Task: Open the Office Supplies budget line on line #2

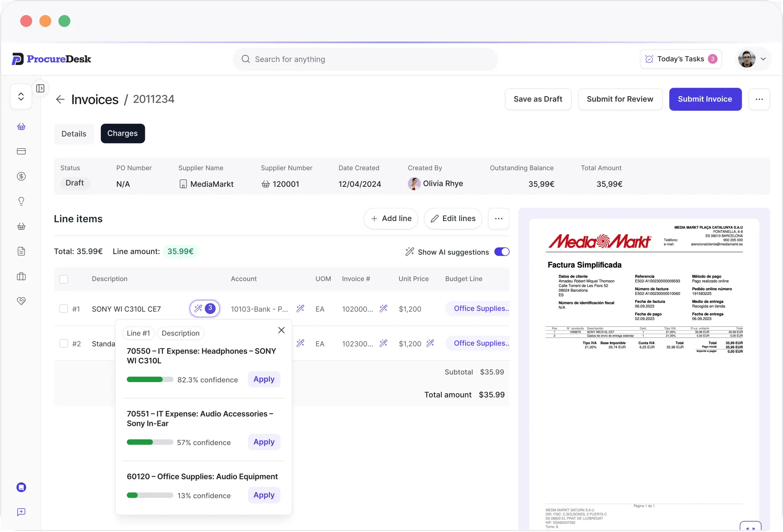Action: pos(478,343)
